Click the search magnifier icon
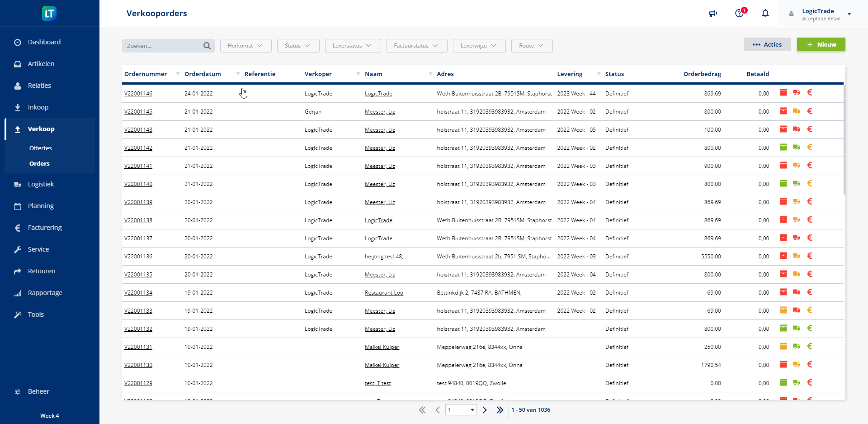868x424 pixels. (x=207, y=46)
